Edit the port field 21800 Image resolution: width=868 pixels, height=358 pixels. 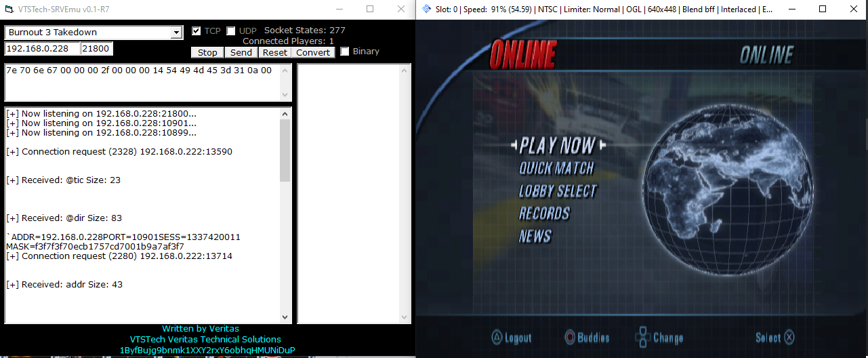96,49
